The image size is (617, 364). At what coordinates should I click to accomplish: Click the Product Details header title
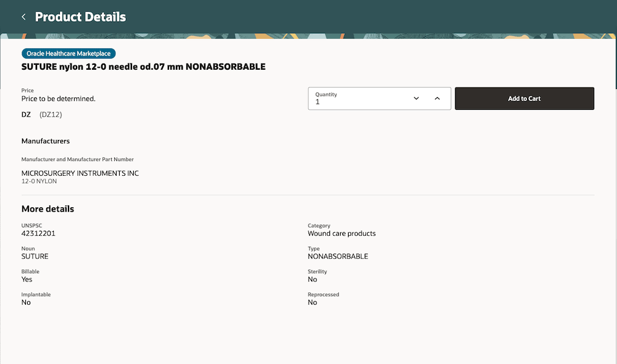tap(80, 17)
